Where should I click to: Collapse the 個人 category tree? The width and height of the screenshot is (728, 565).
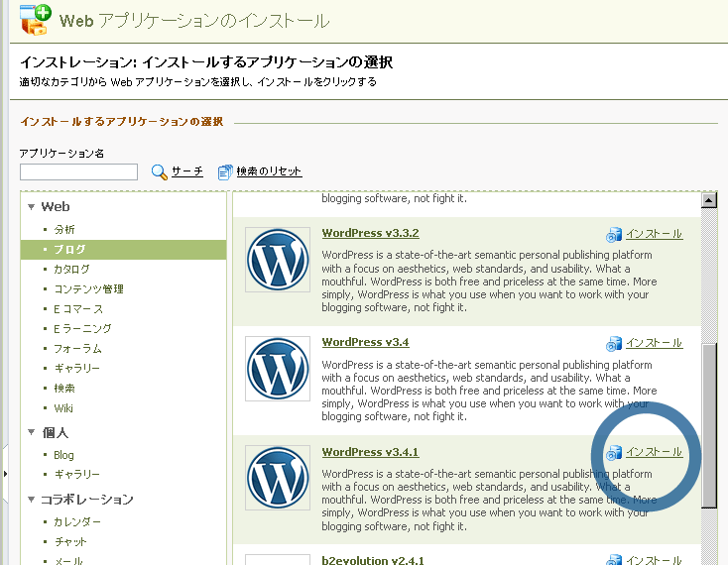(x=31, y=432)
